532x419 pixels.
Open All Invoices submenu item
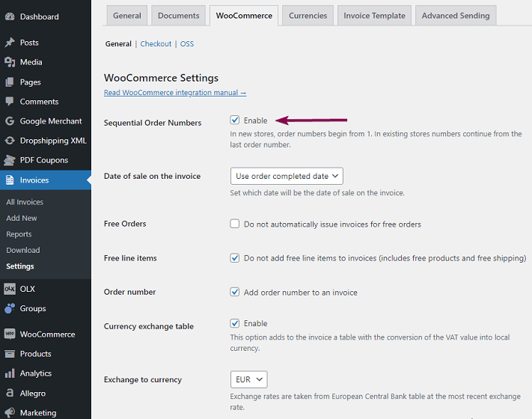(25, 202)
